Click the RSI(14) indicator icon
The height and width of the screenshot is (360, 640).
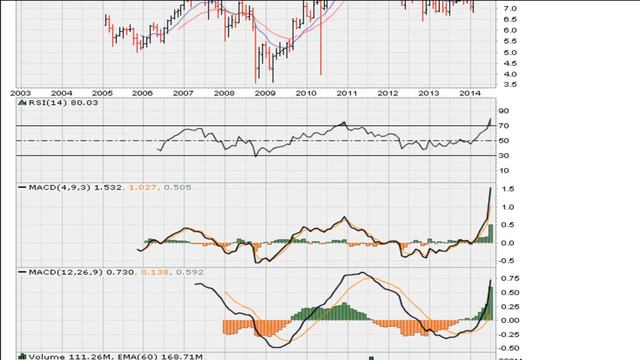[x=22, y=103]
